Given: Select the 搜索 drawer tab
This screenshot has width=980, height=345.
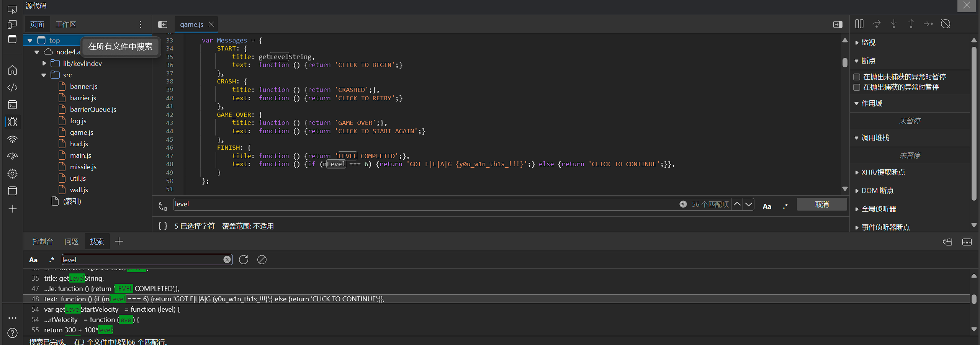Looking at the screenshot, I should click(x=97, y=241).
